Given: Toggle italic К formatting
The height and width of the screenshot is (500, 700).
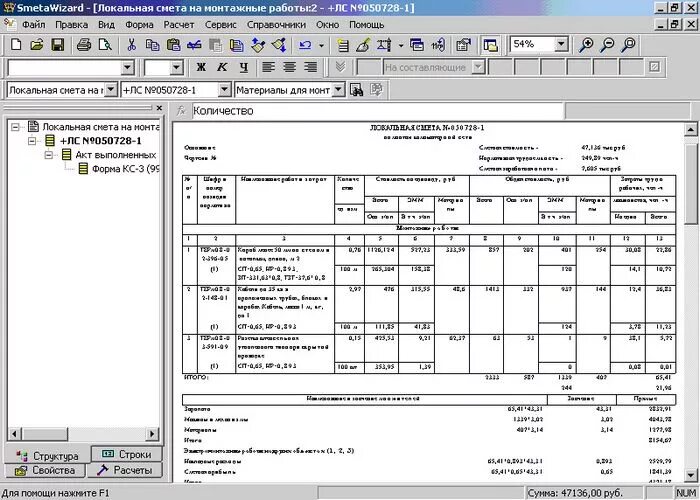Looking at the screenshot, I should pyautogui.click(x=222, y=67).
